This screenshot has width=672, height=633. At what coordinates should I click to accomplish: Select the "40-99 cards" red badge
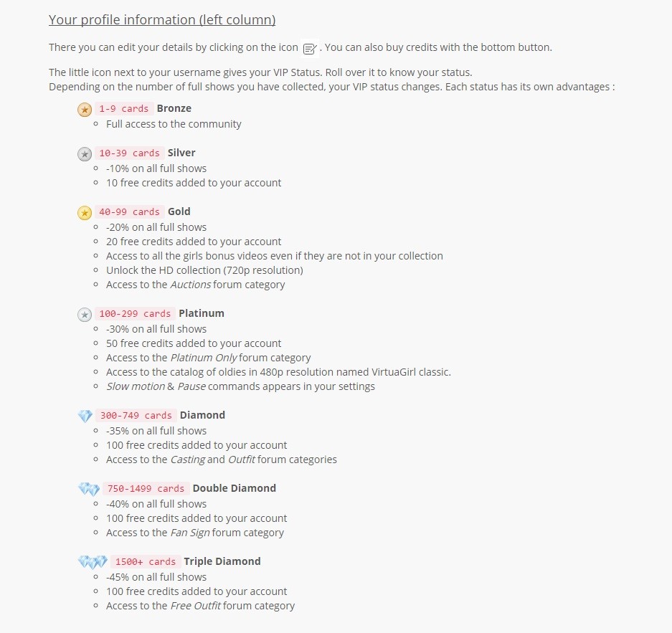pos(129,212)
